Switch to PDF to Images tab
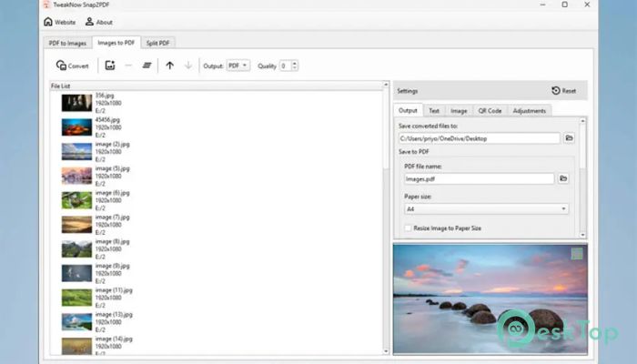 click(x=67, y=43)
